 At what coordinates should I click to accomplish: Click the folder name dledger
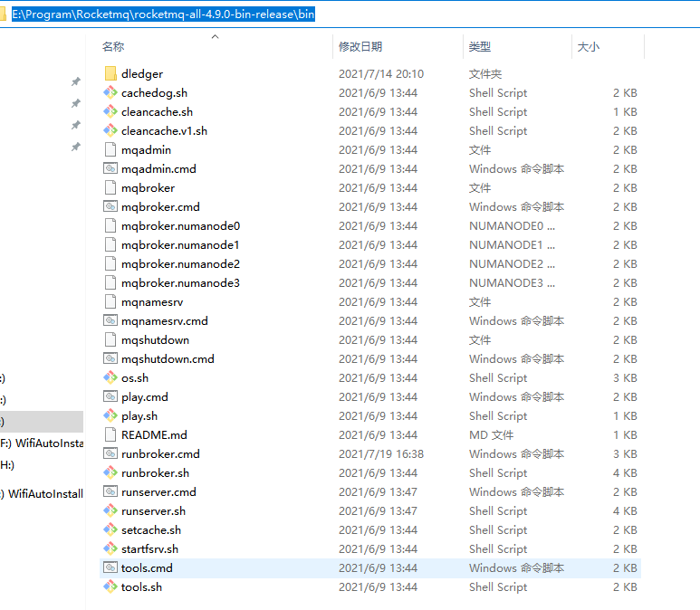point(142,73)
